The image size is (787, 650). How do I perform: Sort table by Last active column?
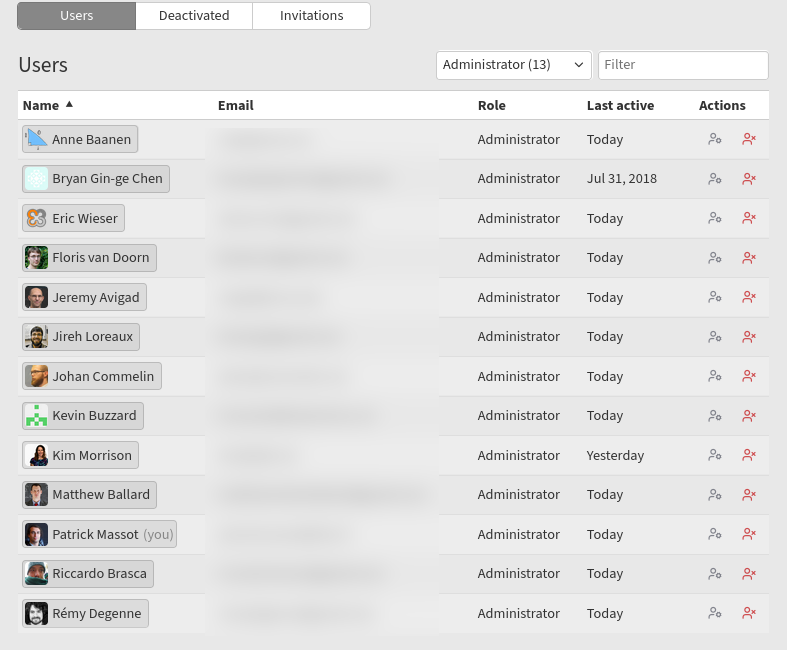620,105
